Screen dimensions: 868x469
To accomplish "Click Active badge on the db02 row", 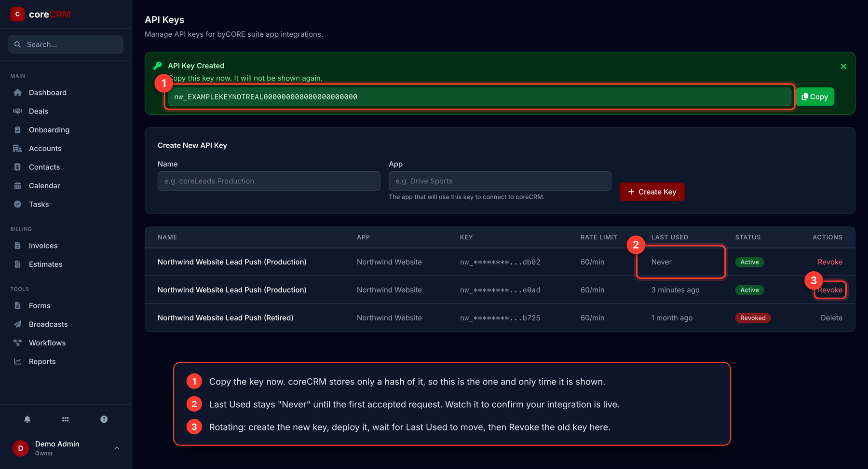I will 749,262.
